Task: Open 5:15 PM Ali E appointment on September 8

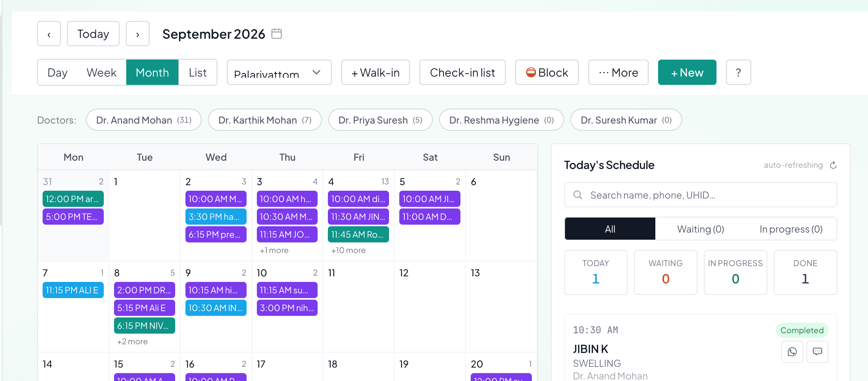Action: [x=144, y=308]
